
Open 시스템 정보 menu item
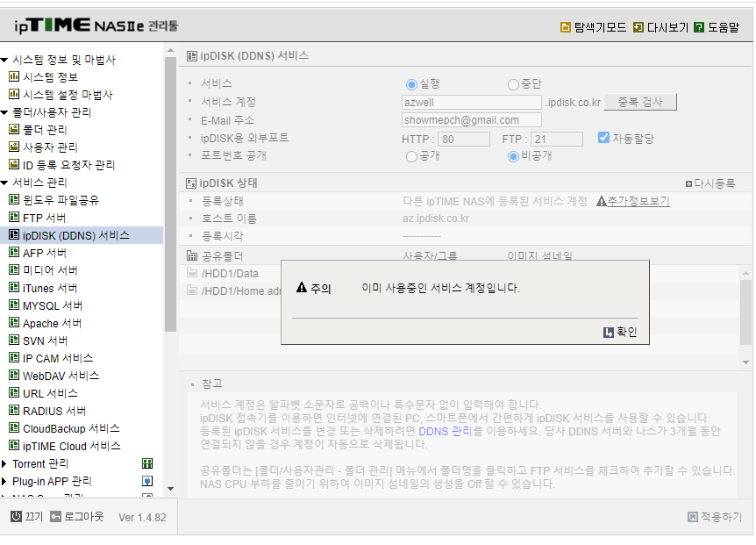click(51, 76)
